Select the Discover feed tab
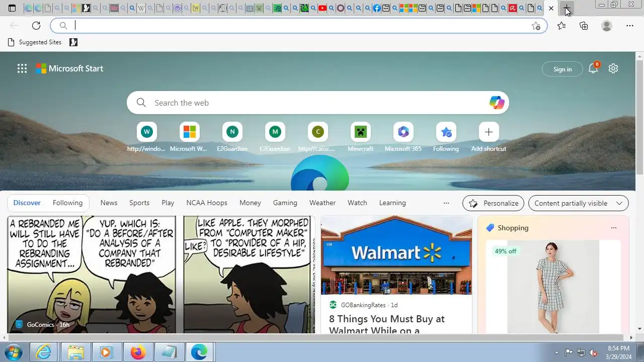 point(27,203)
